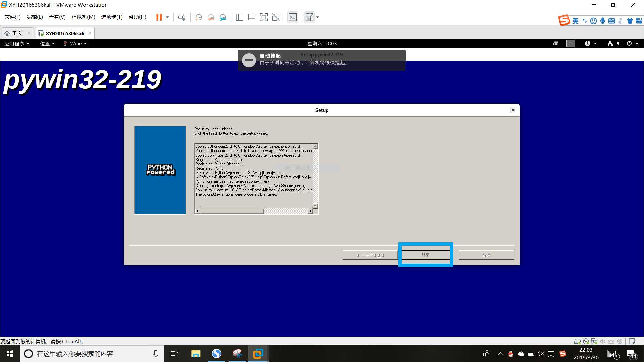Click the VMware network adapter status icon
Viewport: 644px width, 362px height.
point(594,341)
